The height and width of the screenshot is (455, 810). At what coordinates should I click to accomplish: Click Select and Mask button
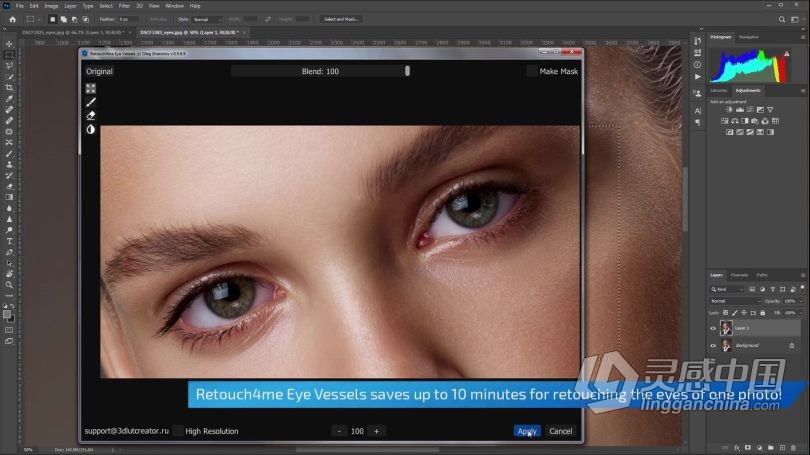coord(341,19)
